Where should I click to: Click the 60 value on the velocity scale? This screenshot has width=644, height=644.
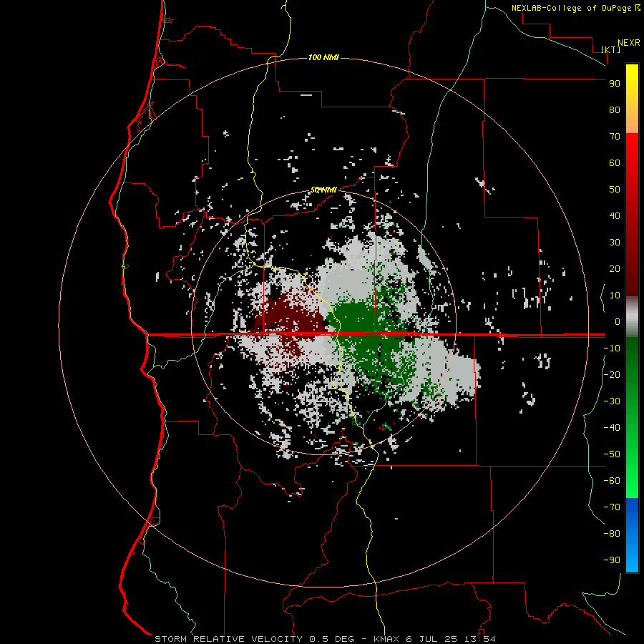615,163
